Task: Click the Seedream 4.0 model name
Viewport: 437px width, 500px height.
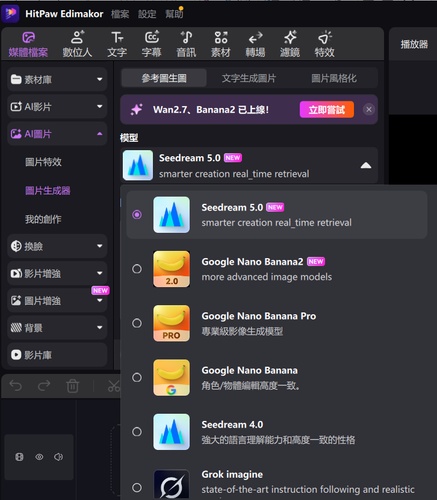Action: (232, 424)
